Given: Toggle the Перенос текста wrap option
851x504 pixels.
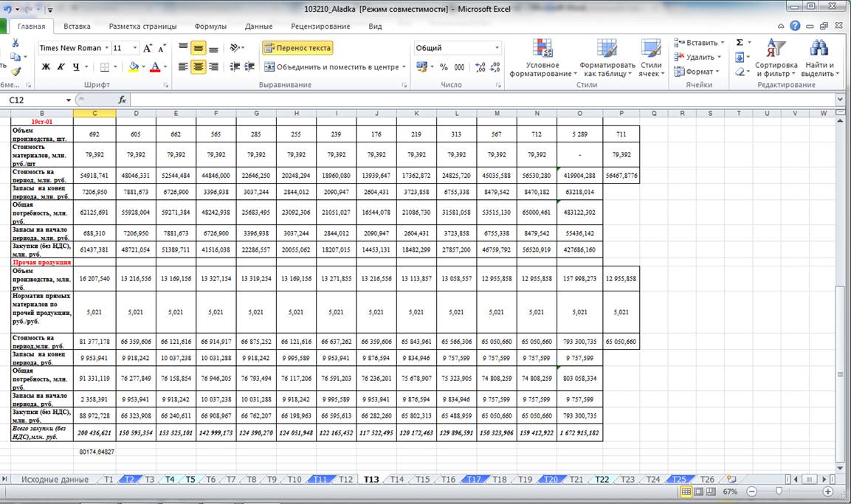Looking at the screenshot, I should point(297,48).
